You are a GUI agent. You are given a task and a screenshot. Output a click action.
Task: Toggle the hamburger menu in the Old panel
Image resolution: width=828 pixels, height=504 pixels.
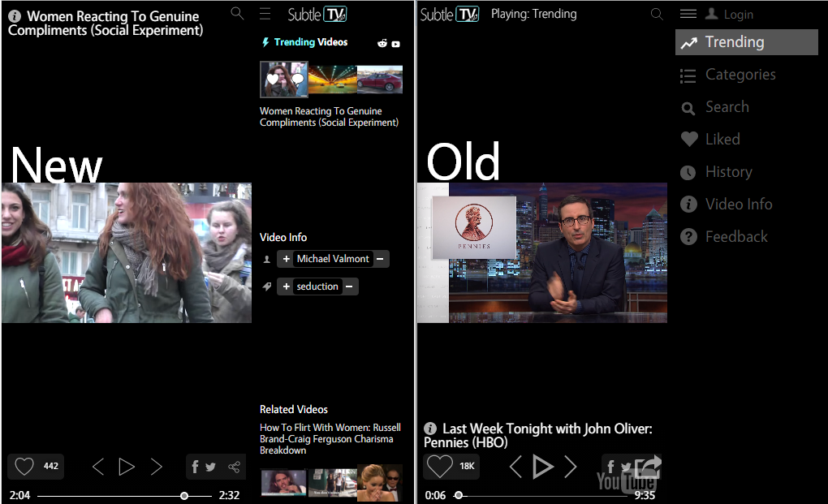click(x=688, y=14)
